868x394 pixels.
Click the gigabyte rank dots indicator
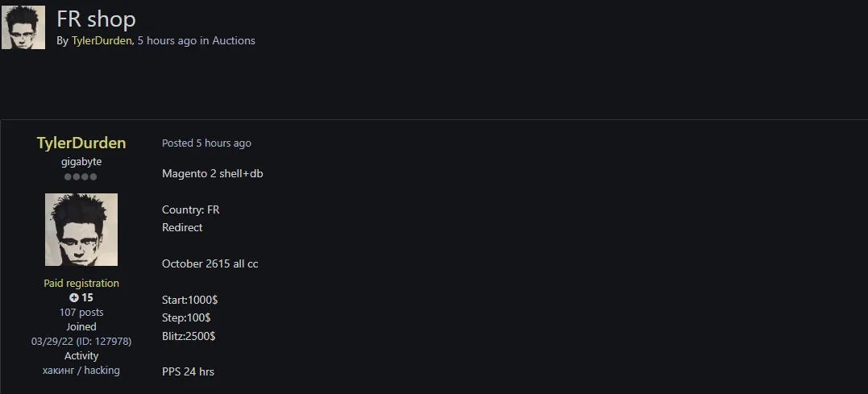pos(81,177)
